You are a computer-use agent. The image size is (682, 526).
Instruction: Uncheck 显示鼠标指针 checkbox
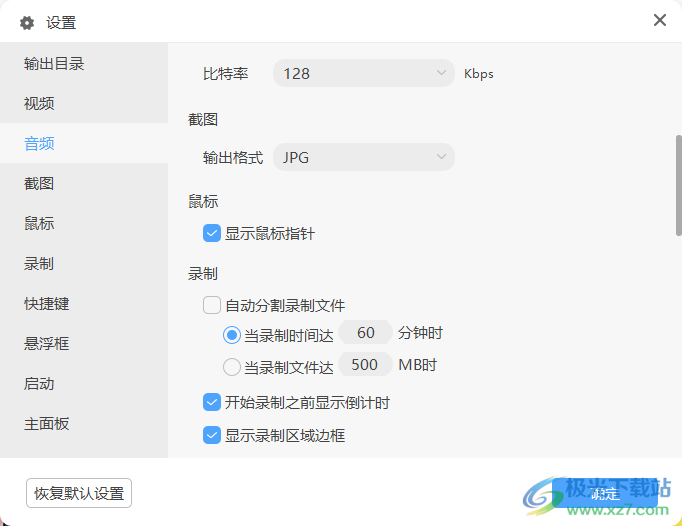click(x=212, y=233)
